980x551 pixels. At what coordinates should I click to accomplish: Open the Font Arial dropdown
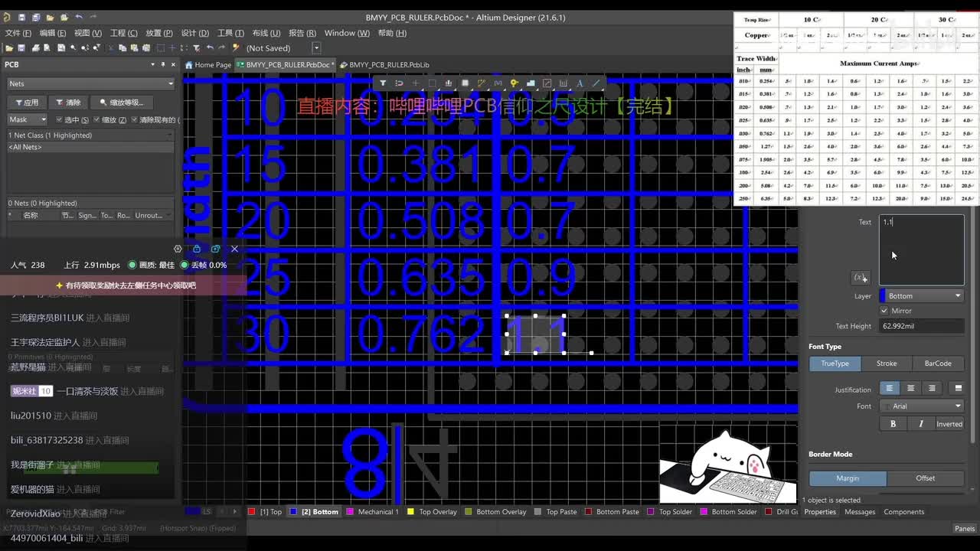coord(922,406)
